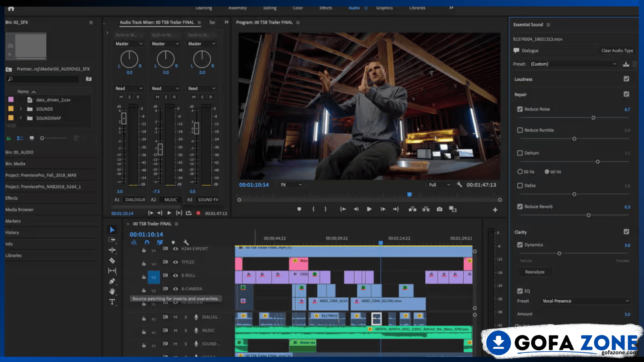This screenshot has height=362, width=644.
Task: Open Button Editor plus icon
Action: (x=495, y=210)
